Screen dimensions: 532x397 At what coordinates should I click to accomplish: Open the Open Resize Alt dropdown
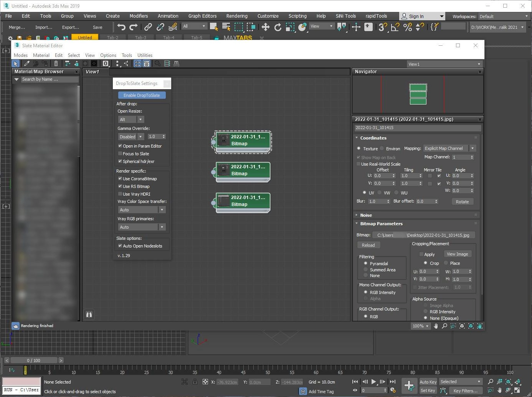(x=131, y=120)
